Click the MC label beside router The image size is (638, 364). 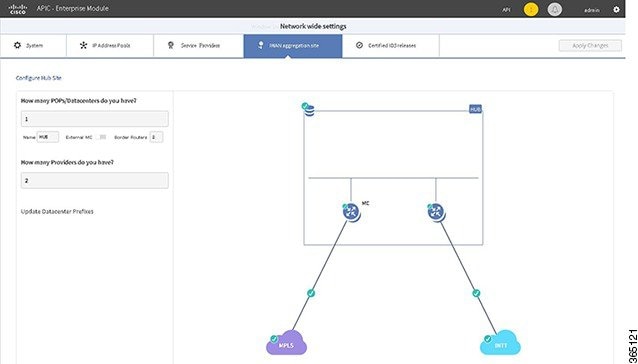click(365, 203)
